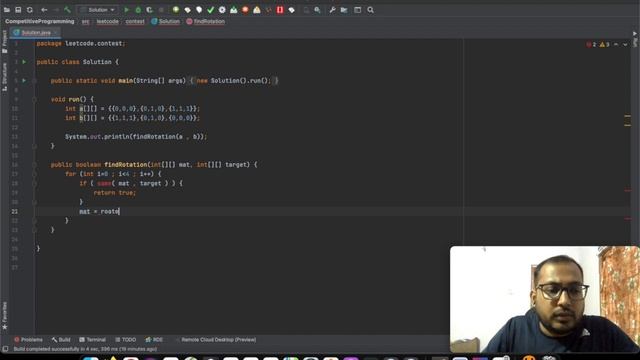Save all using the floppy disk icon

[x=18, y=10]
